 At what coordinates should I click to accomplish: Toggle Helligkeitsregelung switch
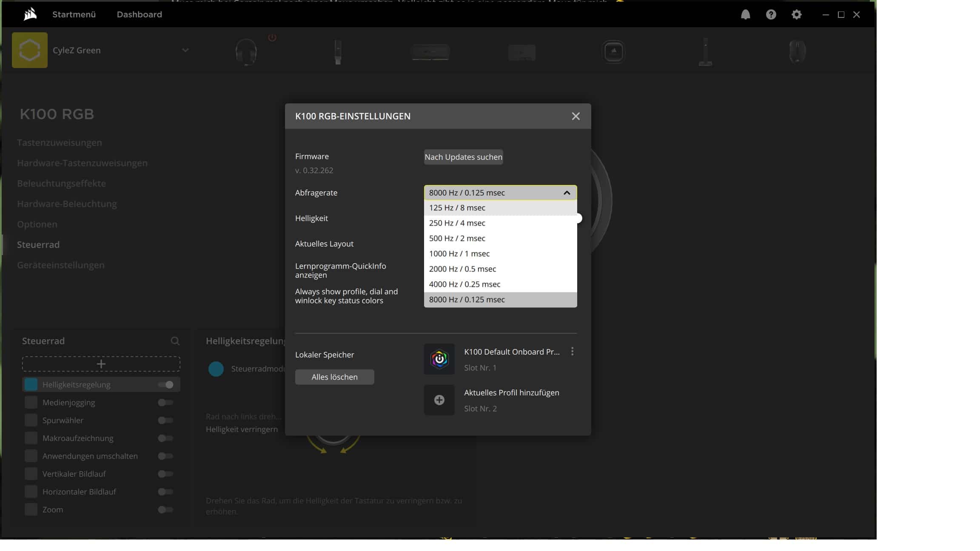click(165, 384)
